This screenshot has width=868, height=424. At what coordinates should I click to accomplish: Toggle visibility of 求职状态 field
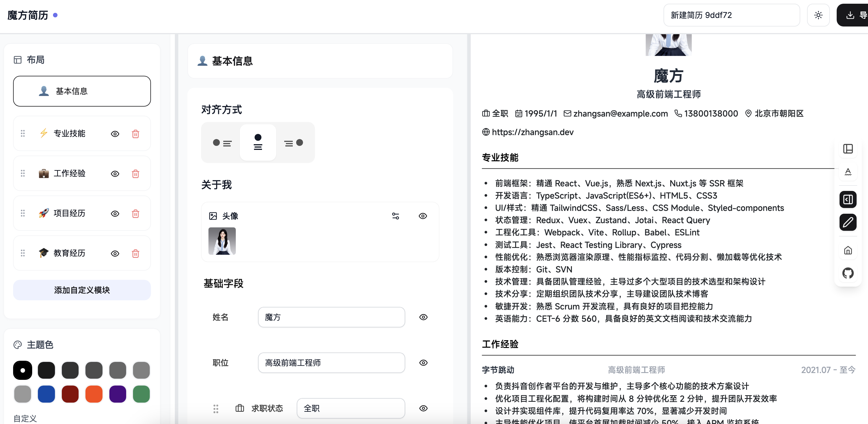(423, 408)
